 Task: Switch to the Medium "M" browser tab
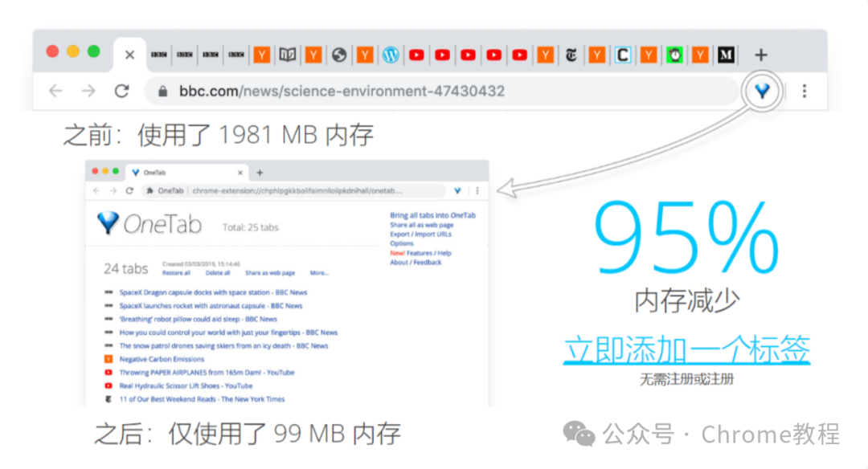click(x=726, y=55)
